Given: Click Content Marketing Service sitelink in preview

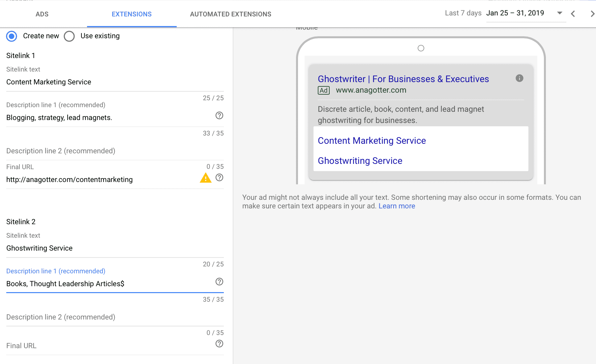Looking at the screenshot, I should click(372, 141).
